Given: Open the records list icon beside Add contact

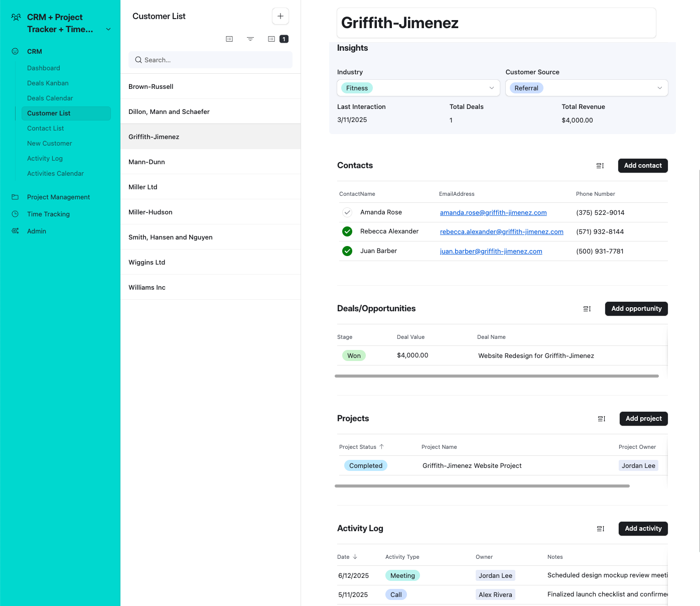Looking at the screenshot, I should [600, 165].
